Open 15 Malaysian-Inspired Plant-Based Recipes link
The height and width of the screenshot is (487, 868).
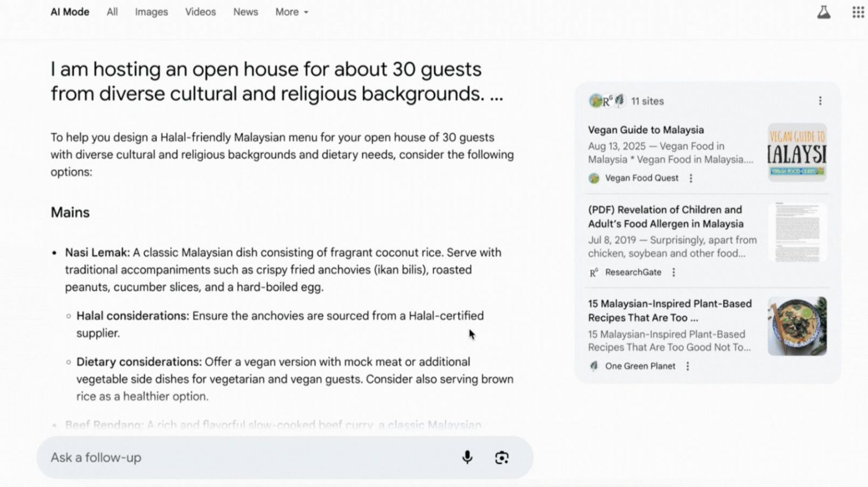pos(669,311)
